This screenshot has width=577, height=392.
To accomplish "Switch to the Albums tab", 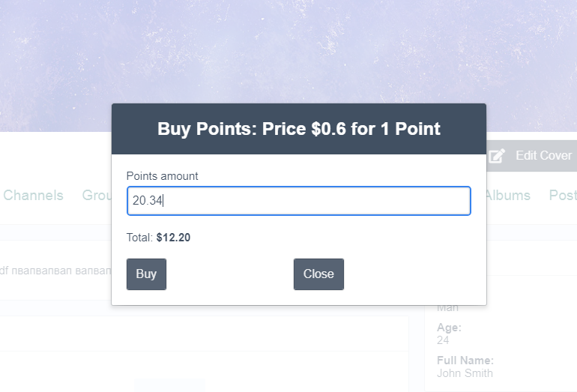I will pyautogui.click(x=508, y=196).
